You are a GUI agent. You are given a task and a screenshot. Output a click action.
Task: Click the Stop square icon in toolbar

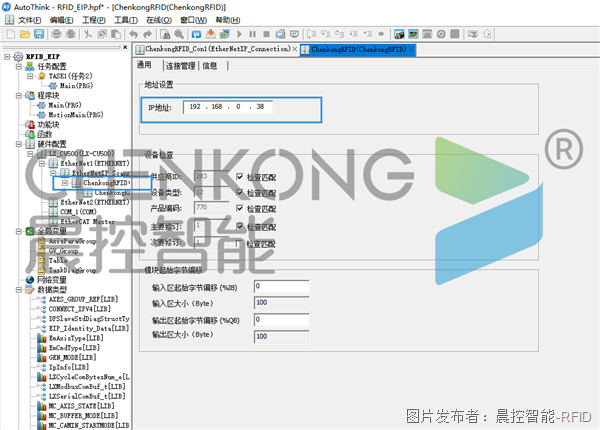click(x=267, y=34)
